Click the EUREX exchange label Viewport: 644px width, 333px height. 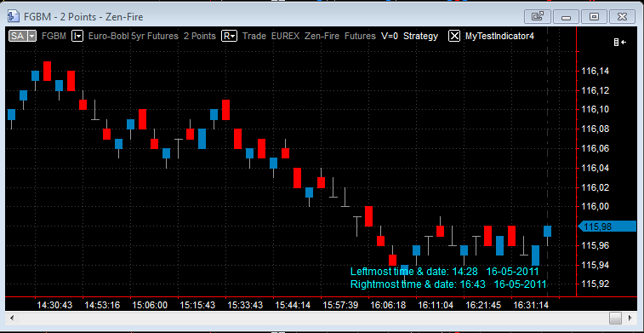(x=286, y=36)
